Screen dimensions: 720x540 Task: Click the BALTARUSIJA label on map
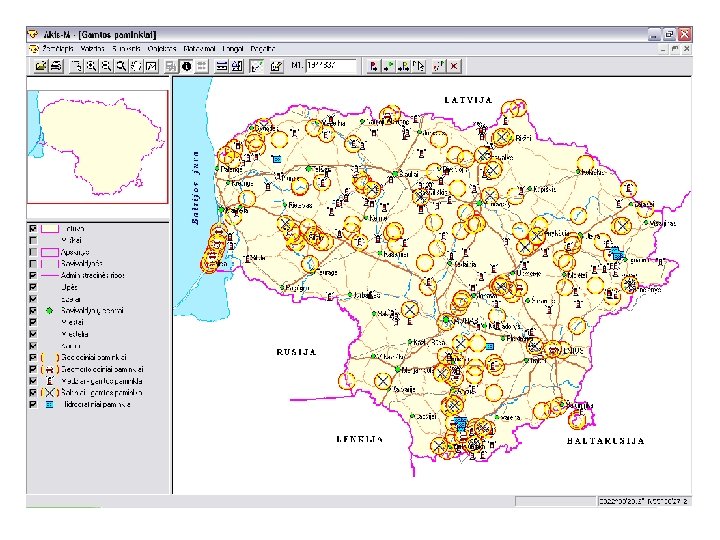click(606, 441)
